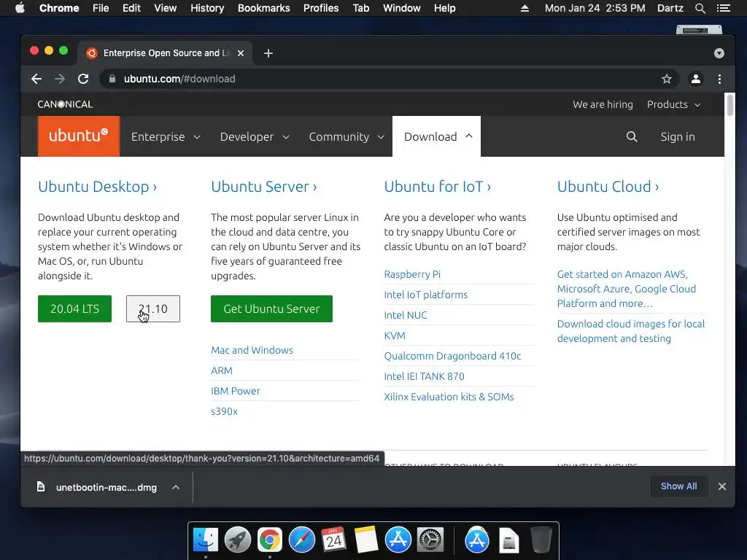Open System Preferences from the Dock
This screenshot has height=560, width=747.
pyautogui.click(x=430, y=540)
